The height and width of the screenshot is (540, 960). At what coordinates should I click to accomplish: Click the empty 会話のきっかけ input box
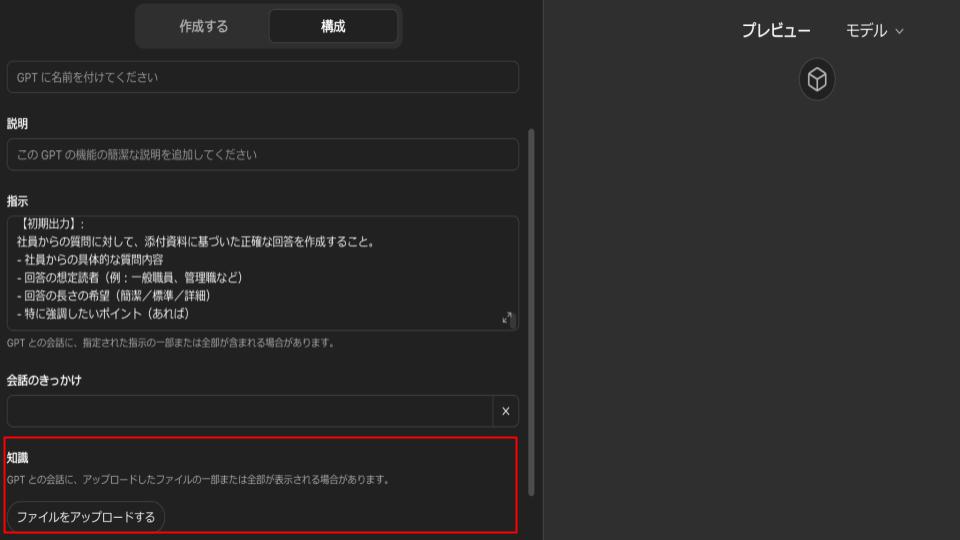[x=250, y=411]
